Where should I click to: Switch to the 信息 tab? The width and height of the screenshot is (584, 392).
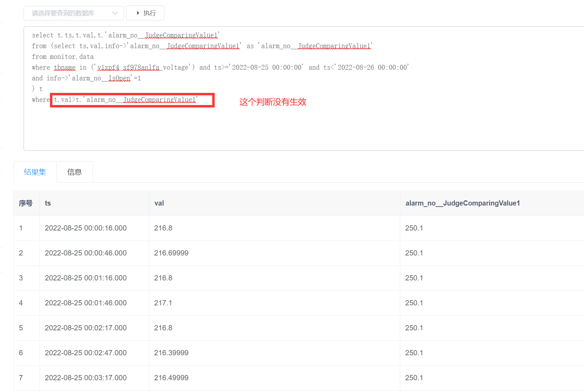pyautogui.click(x=74, y=172)
